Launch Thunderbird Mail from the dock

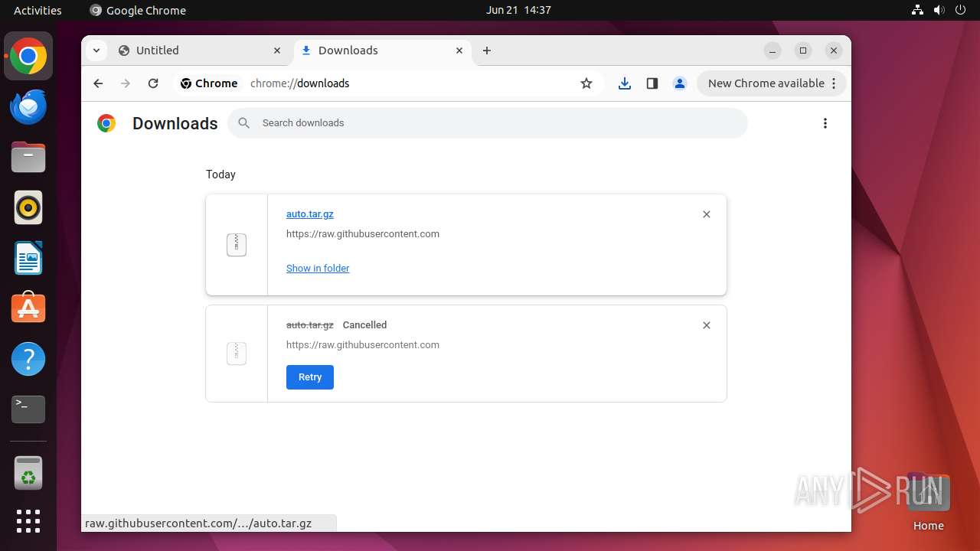pyautogui.click(x=28, y=106)
